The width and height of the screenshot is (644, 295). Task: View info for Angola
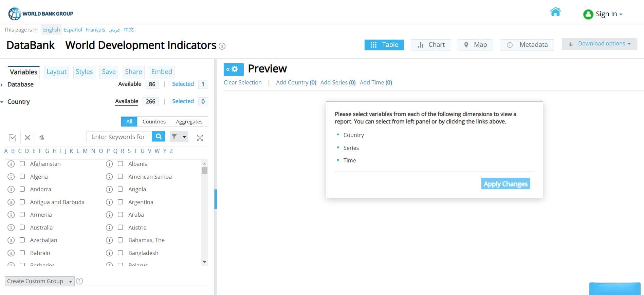(x=109, y=190)
